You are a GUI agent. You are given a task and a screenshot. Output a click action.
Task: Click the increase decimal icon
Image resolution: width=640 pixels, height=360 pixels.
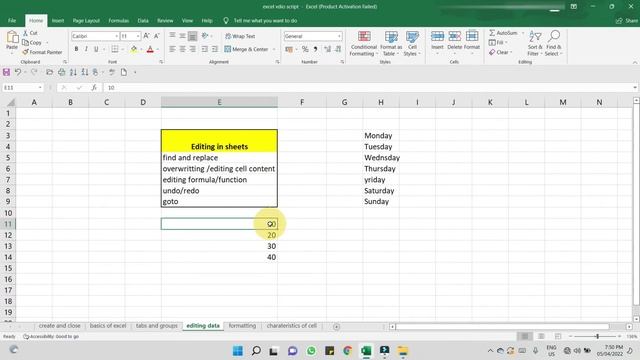[x=327, y=49]
